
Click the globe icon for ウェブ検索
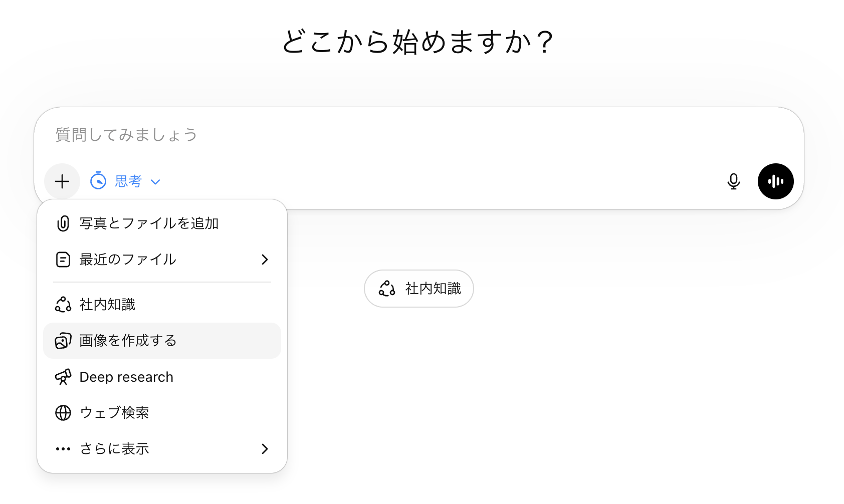click(63, 413)
